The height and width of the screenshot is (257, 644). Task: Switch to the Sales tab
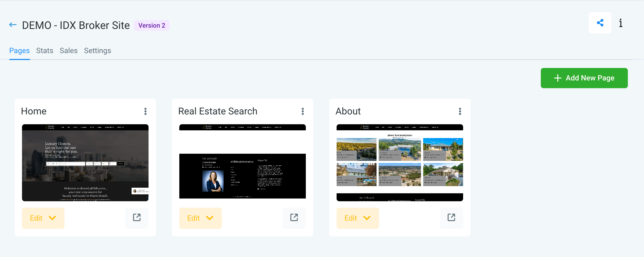[x=68, y=50]
